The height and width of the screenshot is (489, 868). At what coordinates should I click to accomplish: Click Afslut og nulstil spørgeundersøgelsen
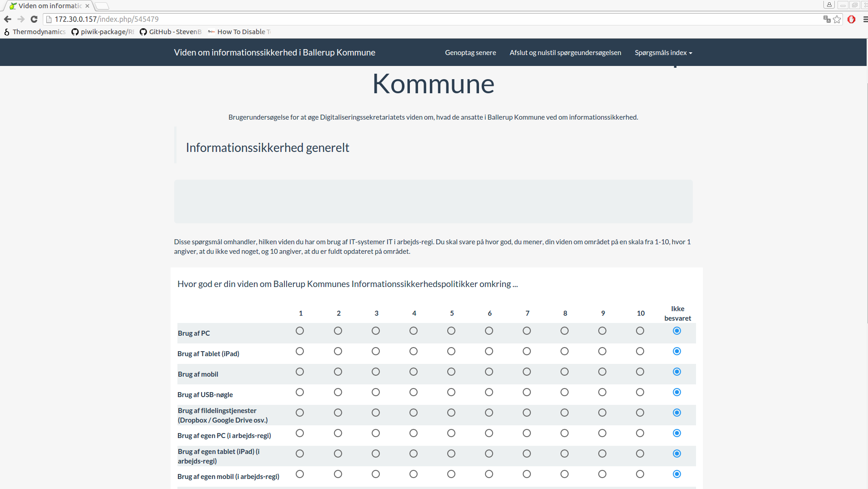565,53
